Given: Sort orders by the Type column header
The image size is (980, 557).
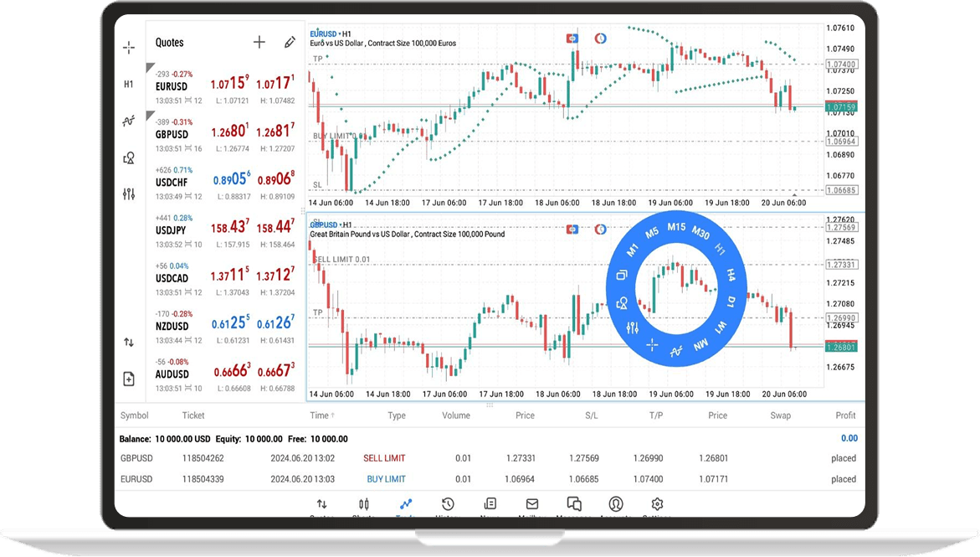Looking at the screenshot, I should [396, 415].
